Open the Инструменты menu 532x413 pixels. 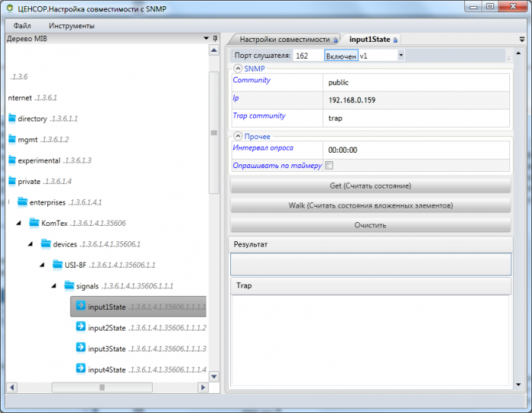[71, 26]
